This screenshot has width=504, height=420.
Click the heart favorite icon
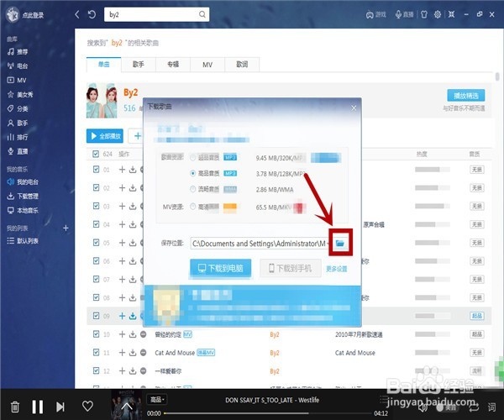tap(87, 407)
